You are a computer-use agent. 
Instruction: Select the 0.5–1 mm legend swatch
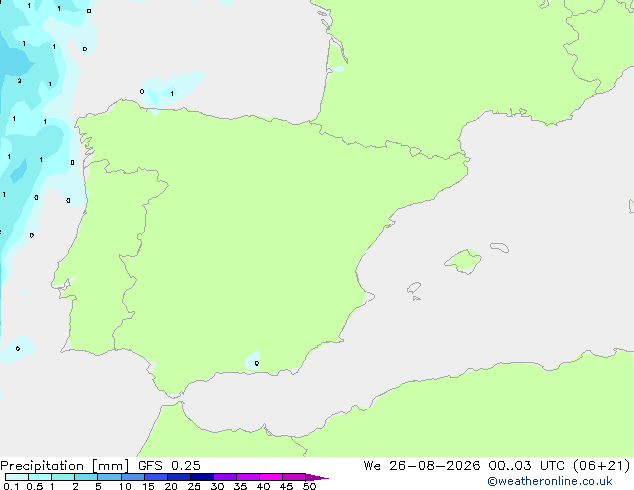click(40, 477)
